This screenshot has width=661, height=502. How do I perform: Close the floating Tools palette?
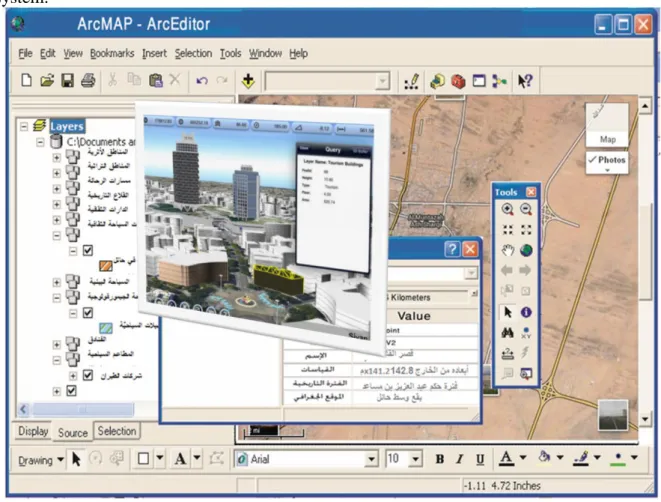coord(531,192)
